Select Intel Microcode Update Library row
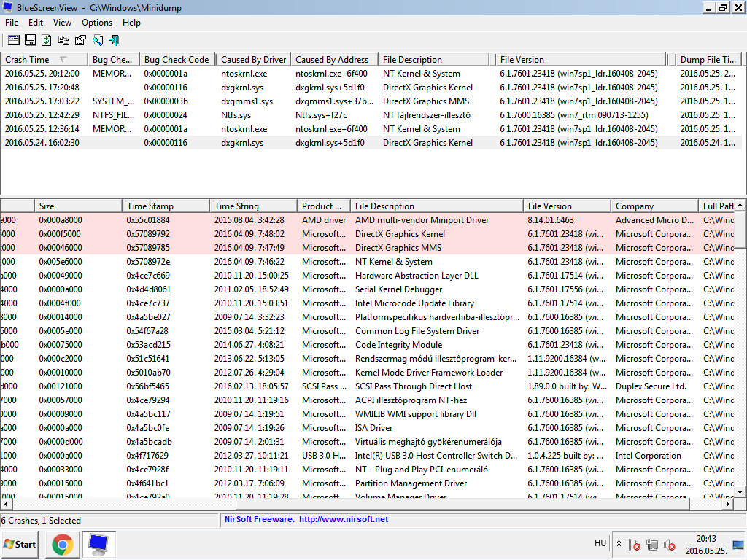 click(x=368, y=303)
